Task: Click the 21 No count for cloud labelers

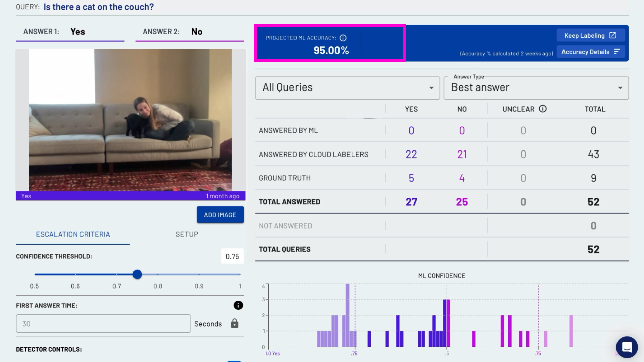Action: (x=462, y=154)
